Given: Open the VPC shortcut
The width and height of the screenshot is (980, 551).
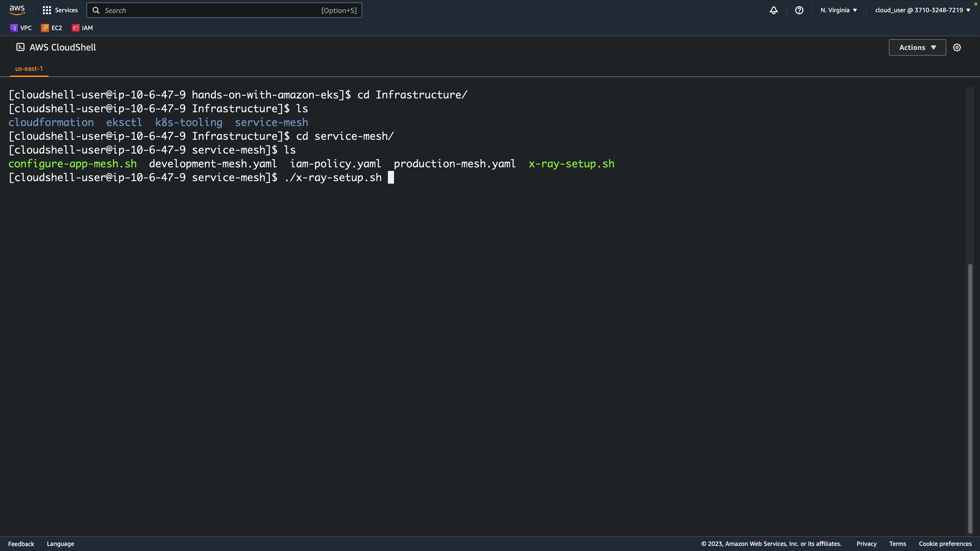Looking at the screenshot, I should (21, 28).
